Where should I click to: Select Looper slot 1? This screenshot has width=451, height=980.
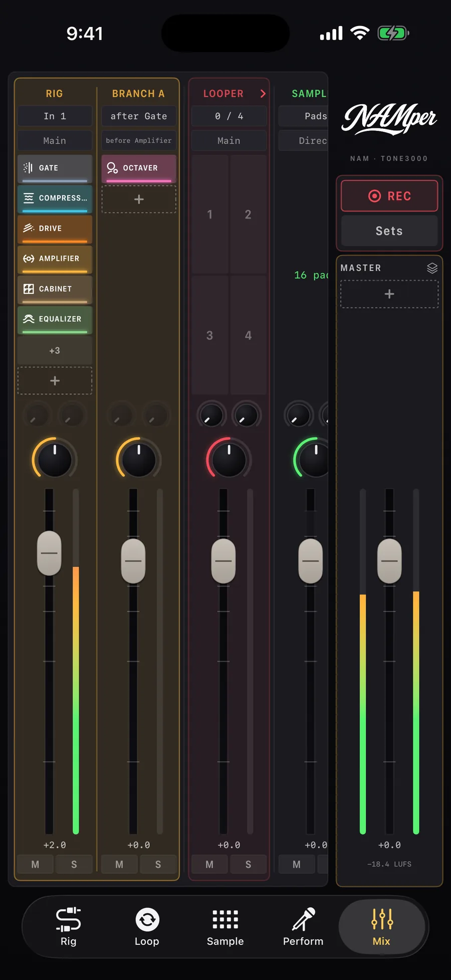pos(210,215)
